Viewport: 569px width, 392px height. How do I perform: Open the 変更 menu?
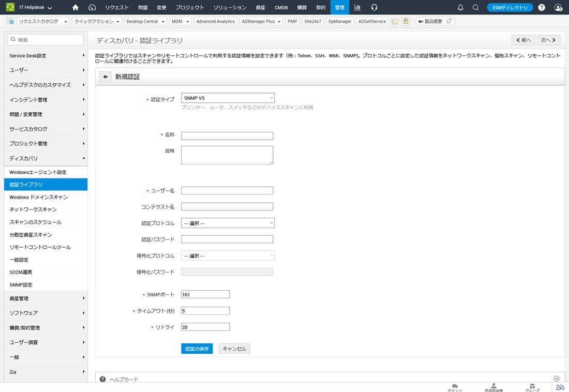(161, 7)
